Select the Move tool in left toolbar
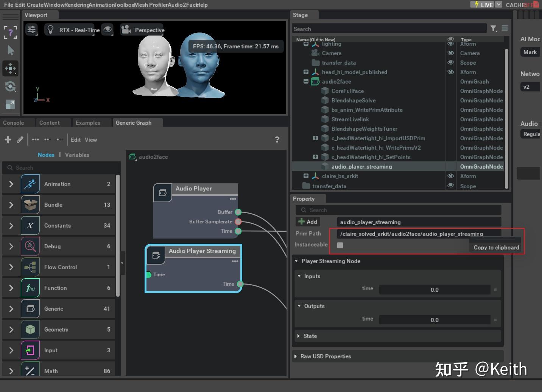 (x=10, y=68)
